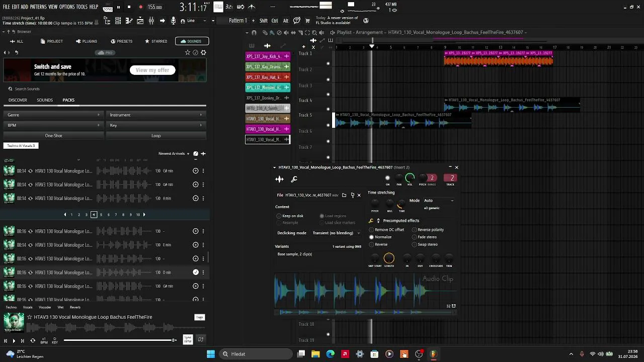Enable Reverse polarity option
This screenshot has width=644, height=362.
[428, 230]
